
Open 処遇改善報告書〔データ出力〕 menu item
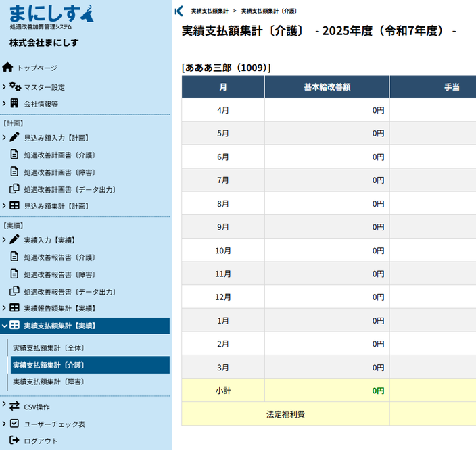[70, 292]
